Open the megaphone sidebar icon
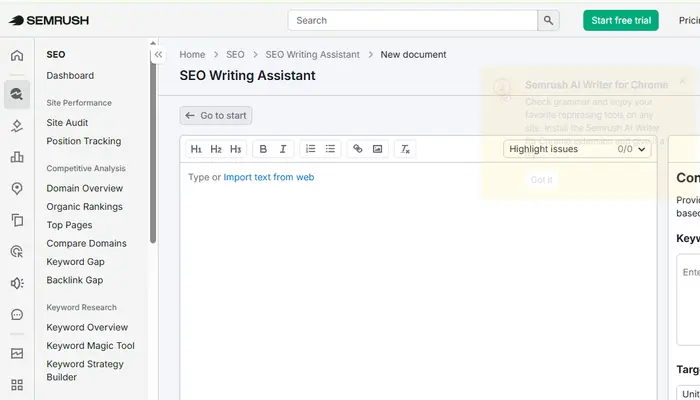The width and height of the screenshot is (700, 400). pos(17,283)
